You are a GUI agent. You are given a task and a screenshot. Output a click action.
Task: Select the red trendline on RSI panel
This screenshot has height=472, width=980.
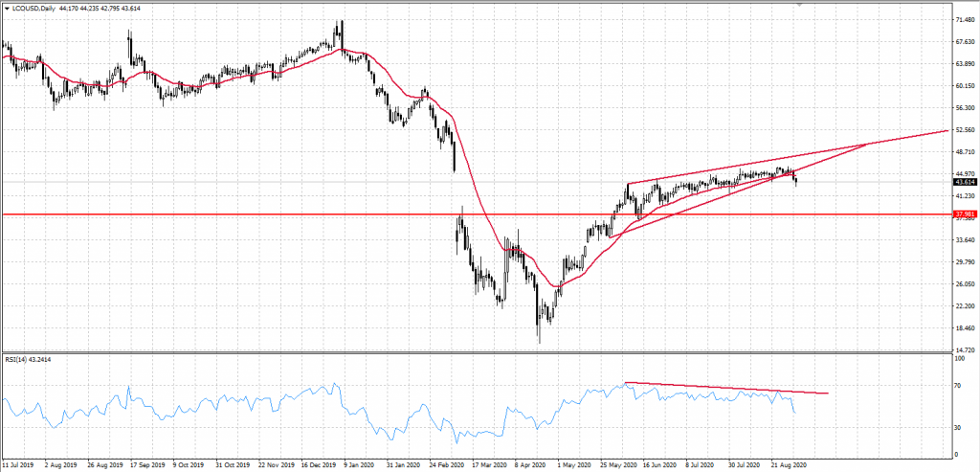tap(727, 388)
